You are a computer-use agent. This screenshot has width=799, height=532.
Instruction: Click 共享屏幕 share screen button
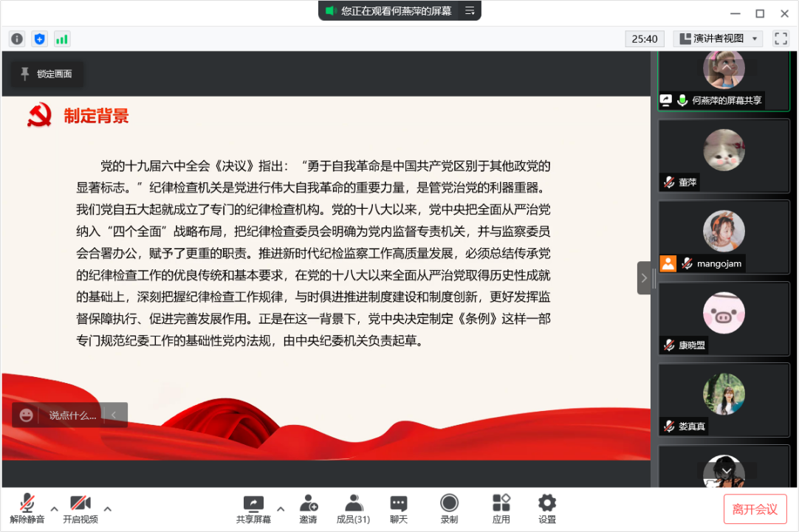point(253,508)
